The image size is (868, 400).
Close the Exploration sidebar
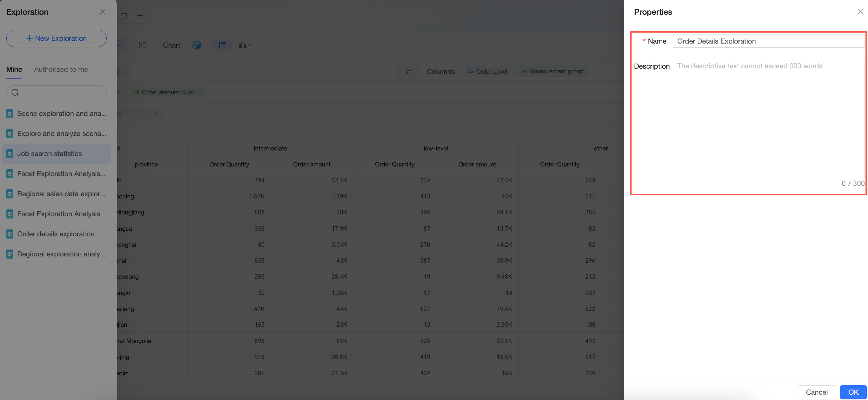pos(103,12)
